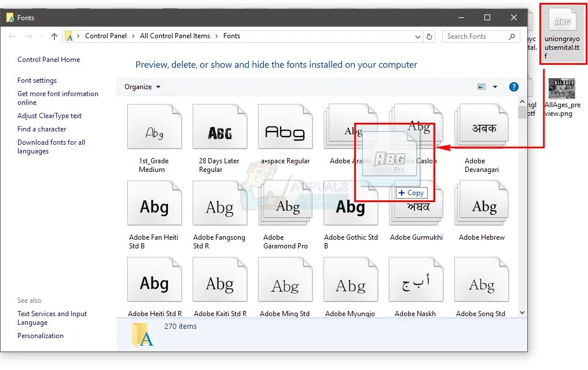Select the Adobe Gurmukhi font icon
The height and width of the screenshot is (370, 588).
pyautogui.click(x=416, y=212)
